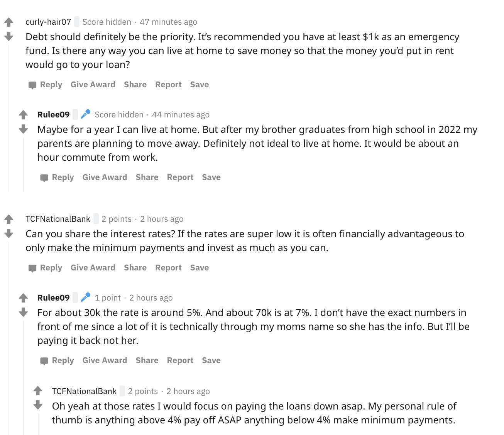Give Award to curly-hair07's comment
504x435 pixels.
point(93,85)
